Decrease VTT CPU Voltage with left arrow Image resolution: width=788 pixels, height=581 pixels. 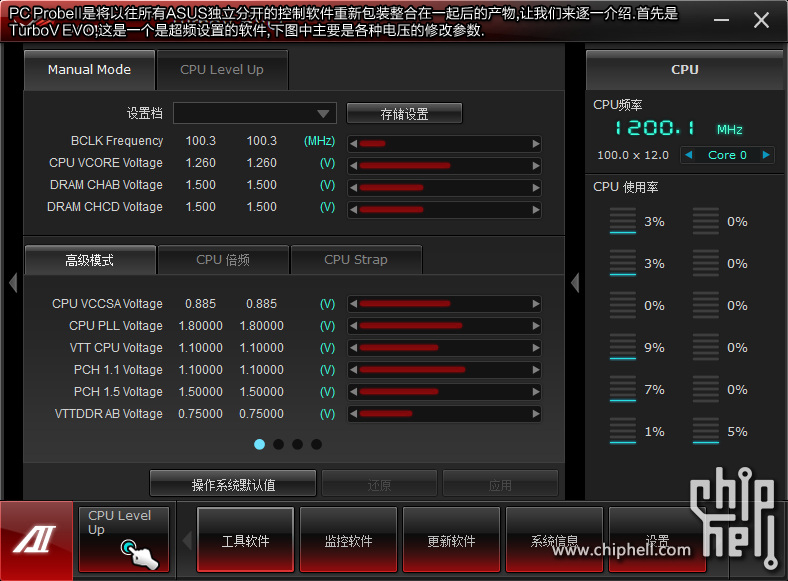tap(353, 348)
